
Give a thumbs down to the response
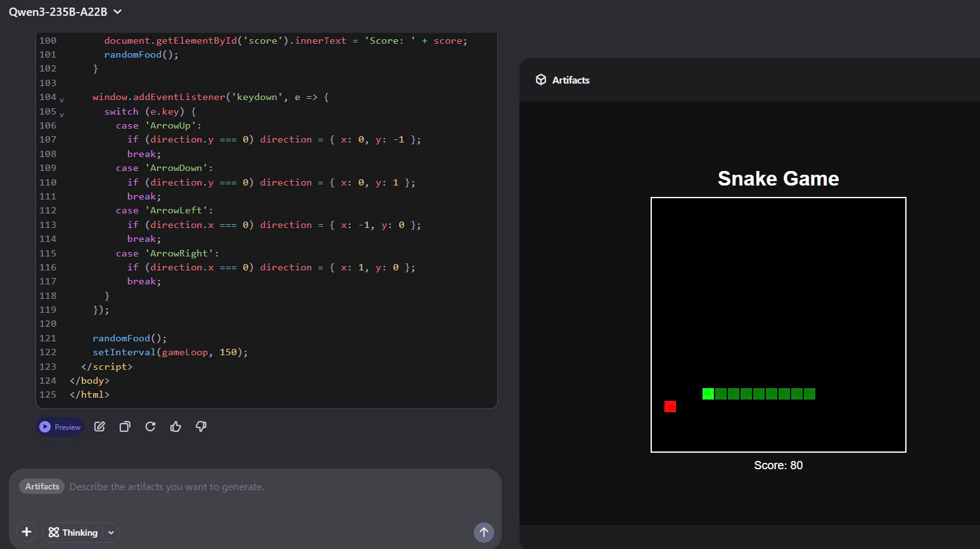pos(201,427)
